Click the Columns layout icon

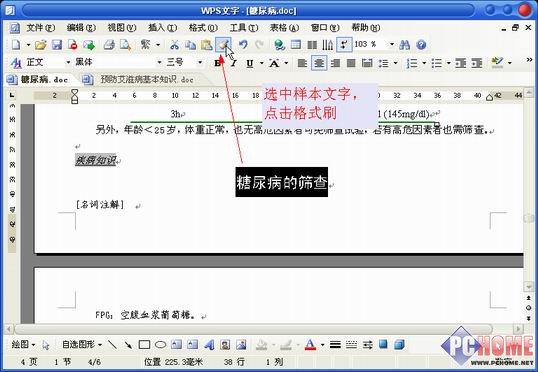click(x=312, y=45)
